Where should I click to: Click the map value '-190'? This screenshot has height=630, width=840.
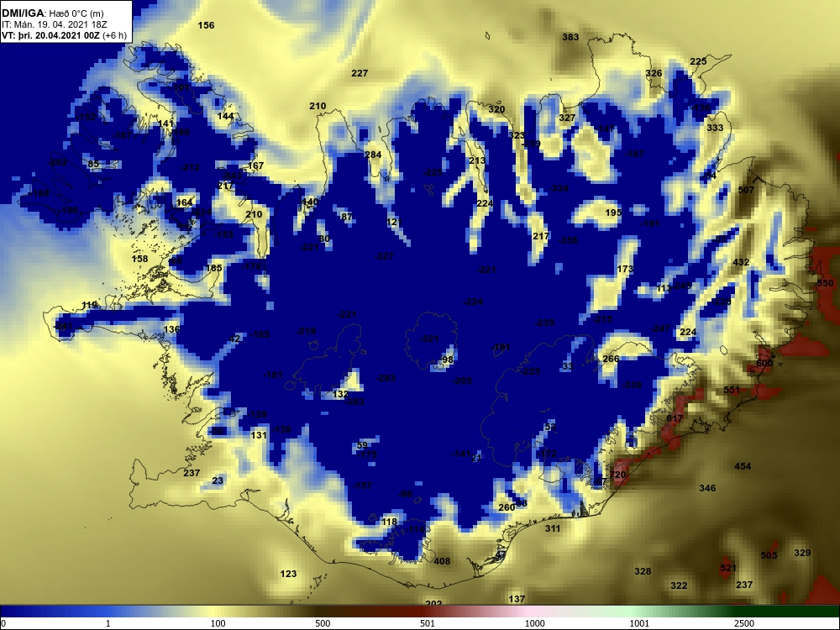click(x=68, y=211)
